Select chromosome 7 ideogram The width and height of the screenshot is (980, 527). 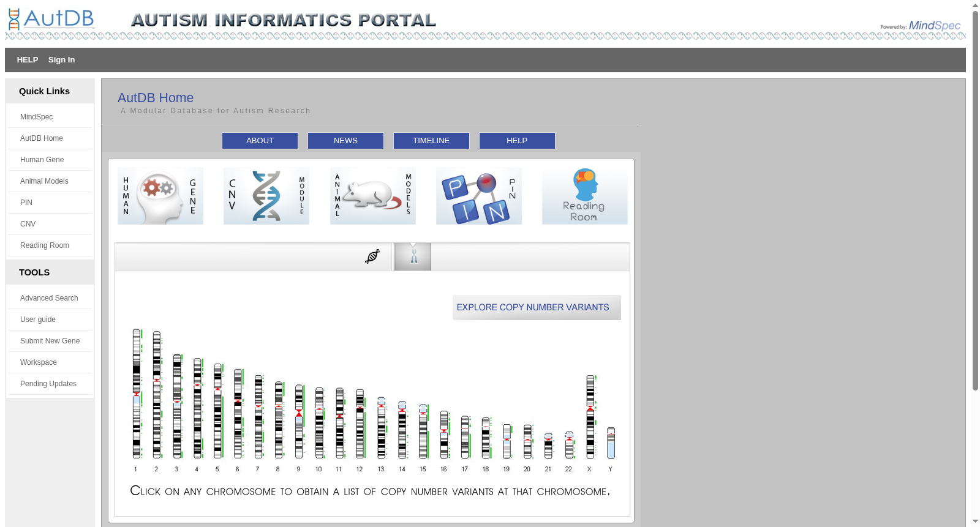pos(258,417)
